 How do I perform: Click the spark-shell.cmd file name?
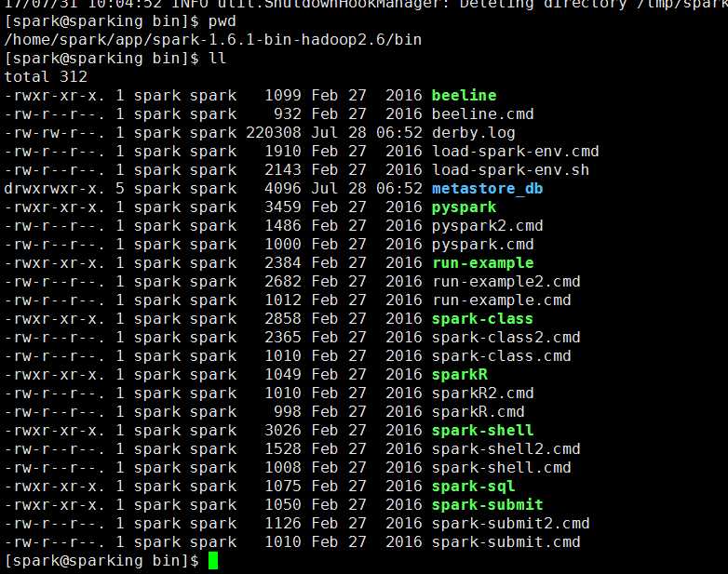501,468
